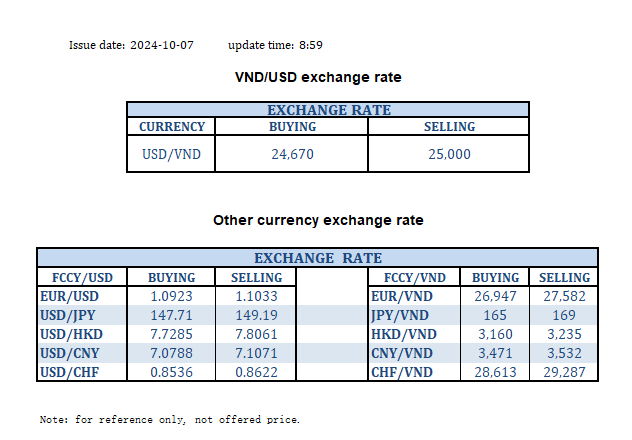Click the USD/CHF buying rate 0.8536
This screenshot has height=440, width=632.
click(x=171, y=372)
